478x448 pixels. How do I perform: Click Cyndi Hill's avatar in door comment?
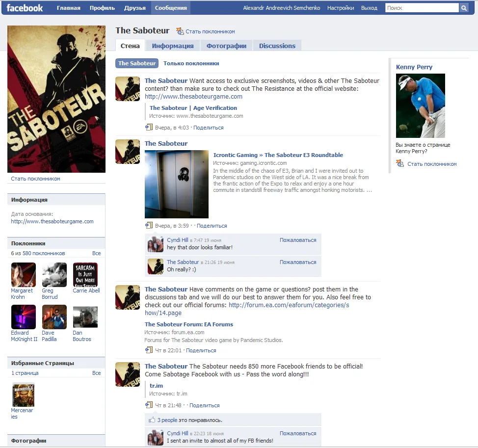156,244
